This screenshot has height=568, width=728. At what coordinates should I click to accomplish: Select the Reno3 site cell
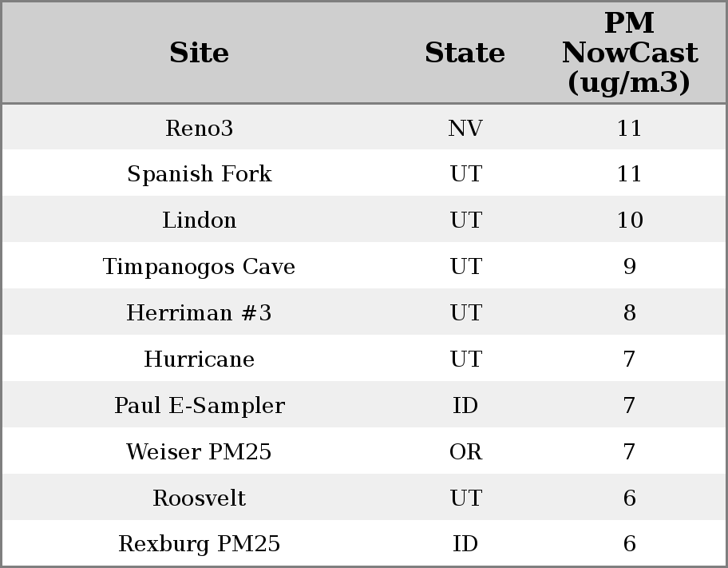tap(199, 129)
